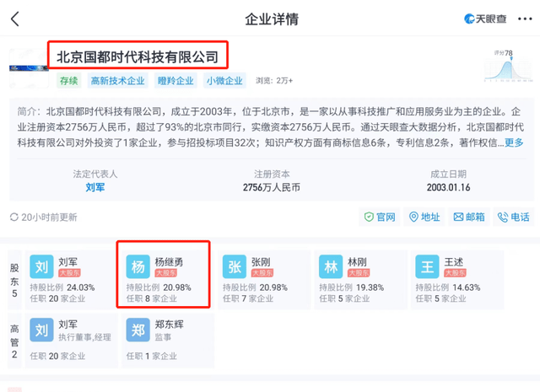Click 浏览: 2万+ view count
540x392 pixels.
coord(274,81)
